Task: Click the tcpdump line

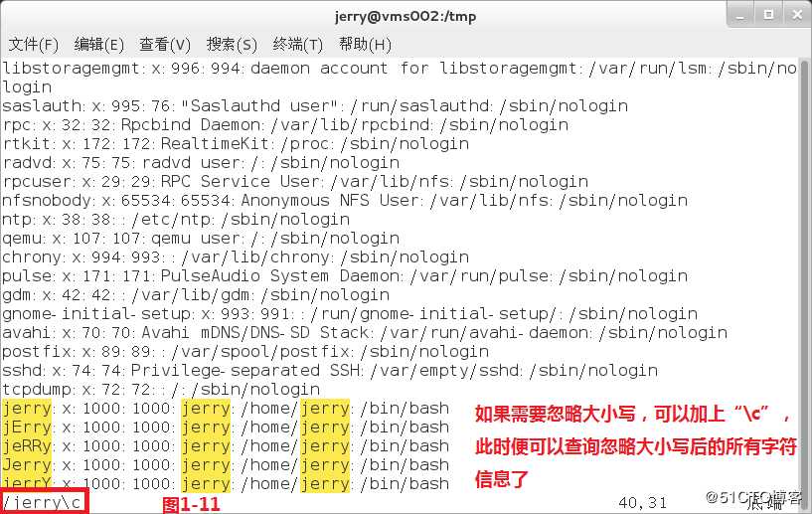Action: point(161,390)
